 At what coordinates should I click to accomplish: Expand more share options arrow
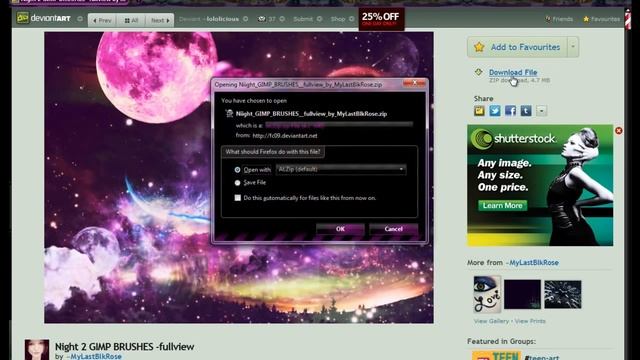541,111
